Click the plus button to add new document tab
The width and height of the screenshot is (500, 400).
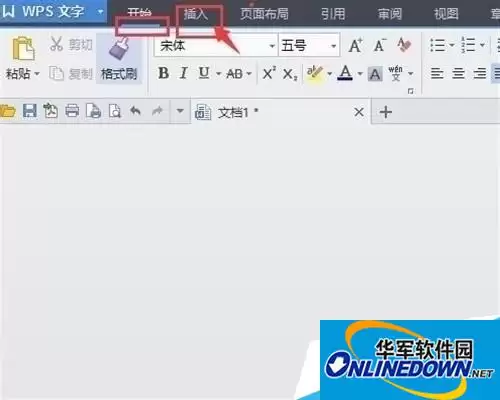386,112
